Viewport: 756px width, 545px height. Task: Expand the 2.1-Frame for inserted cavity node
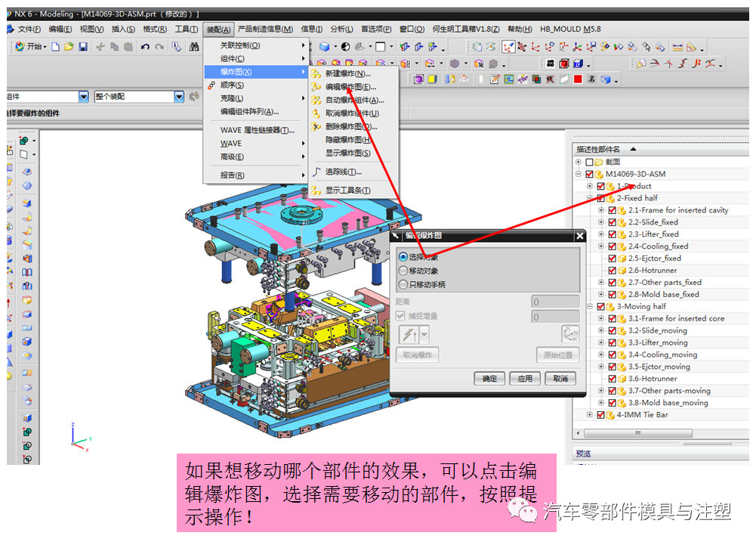point(600,210)
